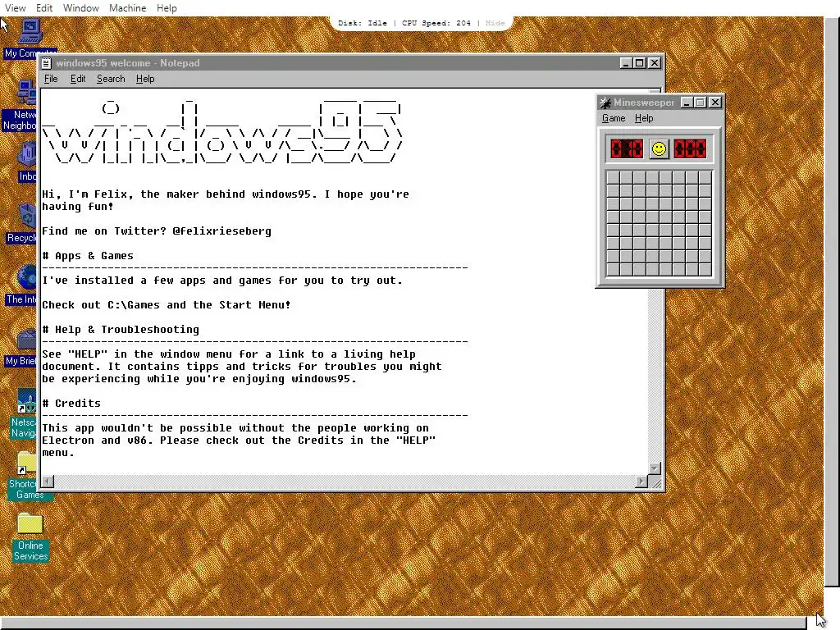Screen dimensions: 840x630
Task: Click the Minesweeper title bar mine icon
Action: pyautogui.click(x=605, y=103)
